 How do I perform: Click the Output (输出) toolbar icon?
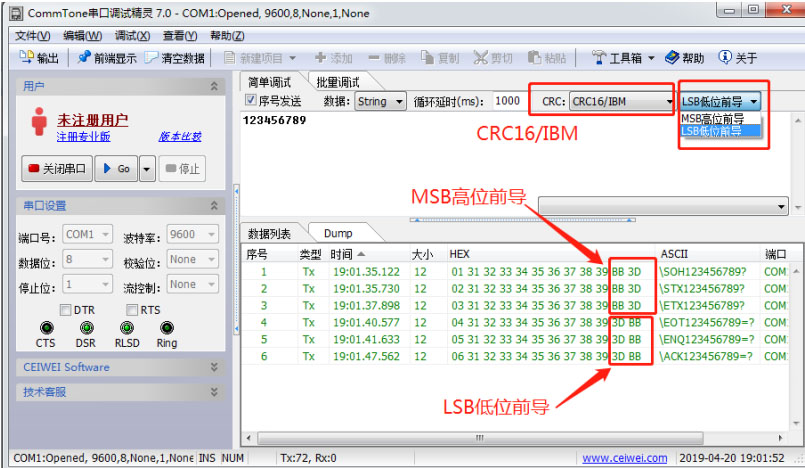[x=26, y=57]
